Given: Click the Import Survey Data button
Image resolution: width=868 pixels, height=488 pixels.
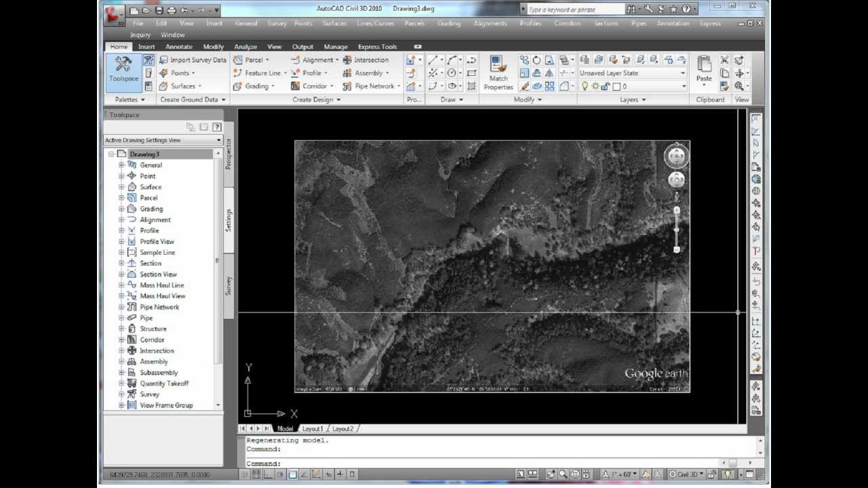Looking at the screenshot, I should [193, 60].
